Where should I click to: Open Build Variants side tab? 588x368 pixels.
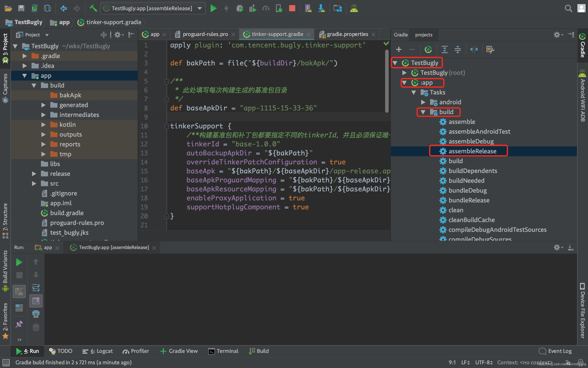pyautogui.click(x=5, y=271)
